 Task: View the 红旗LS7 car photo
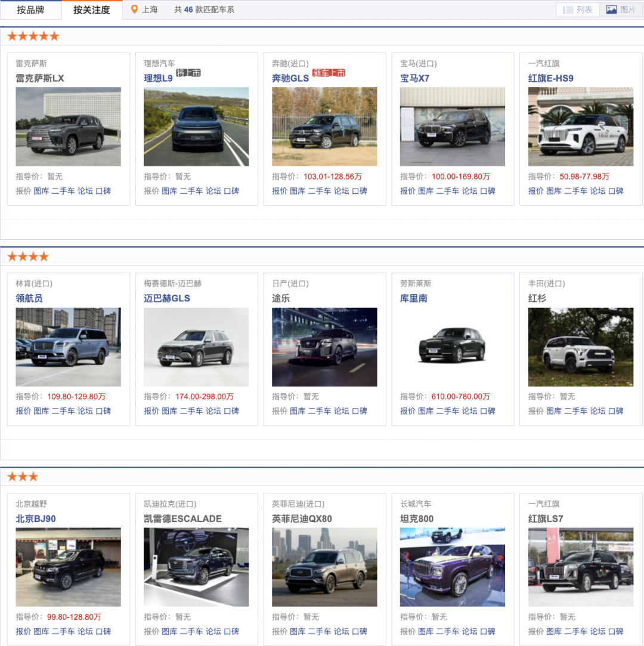tap(581, 567)
